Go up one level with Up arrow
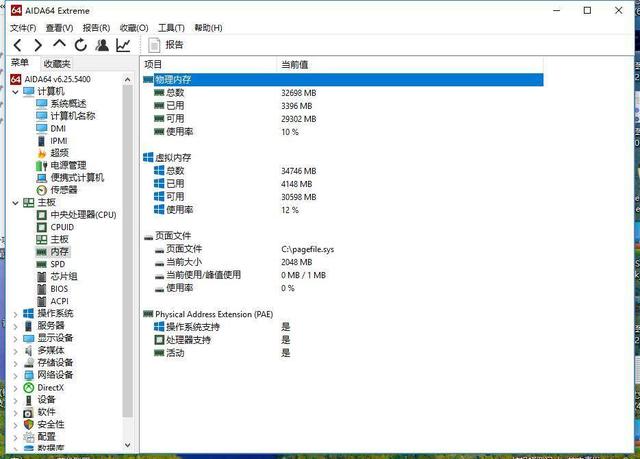This screenshot has height=459, width=640. (x=60, y=44)
